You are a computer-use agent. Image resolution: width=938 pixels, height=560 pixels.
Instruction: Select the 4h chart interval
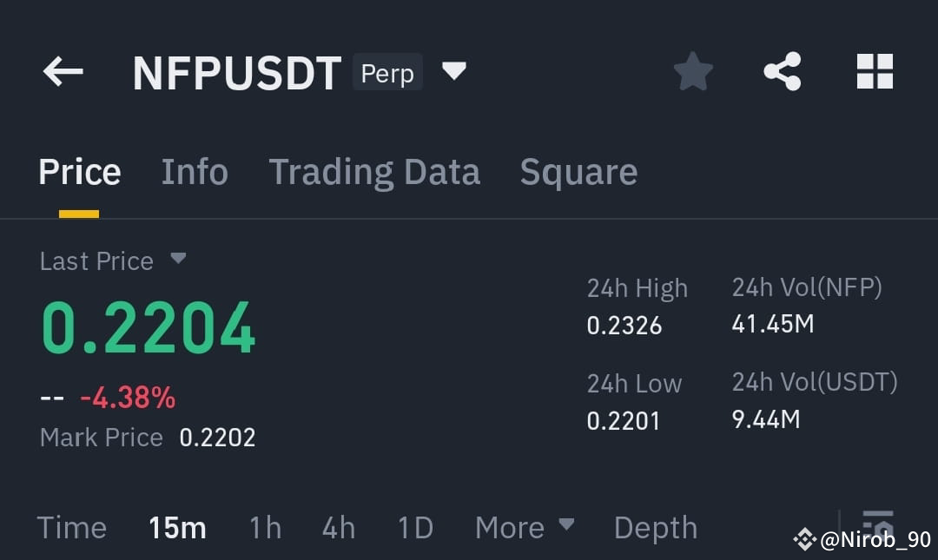[x=339, y=528]
